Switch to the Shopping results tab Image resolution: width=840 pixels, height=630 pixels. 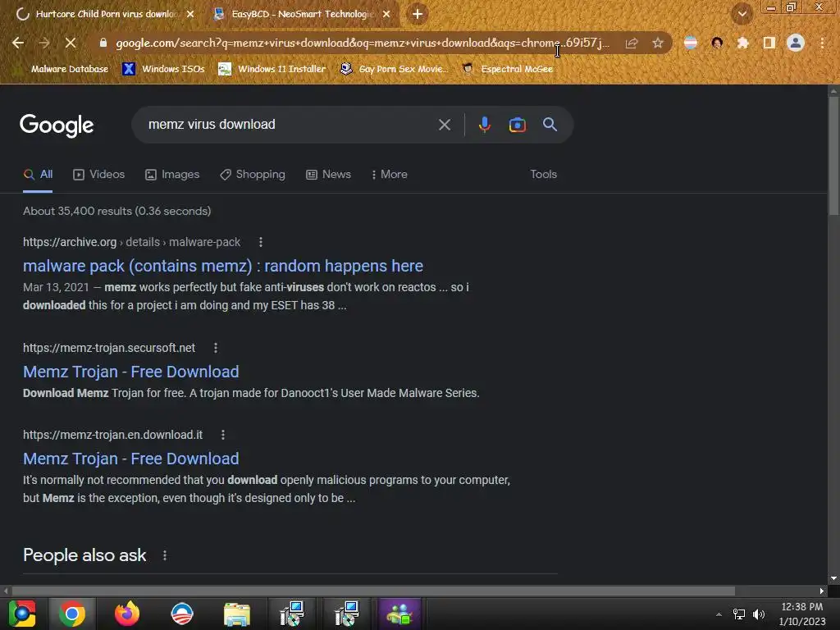point(253,175)
